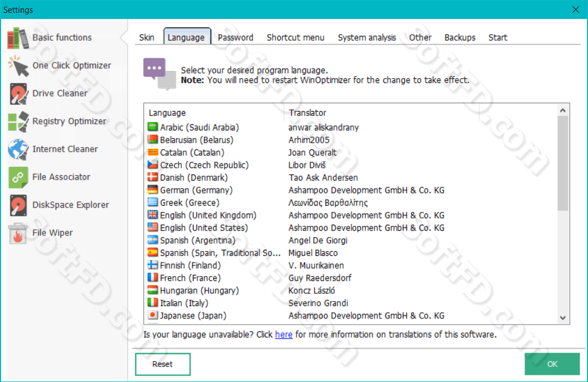Click the 'Translator' column header
588x382 pixels.
[307, 113]
